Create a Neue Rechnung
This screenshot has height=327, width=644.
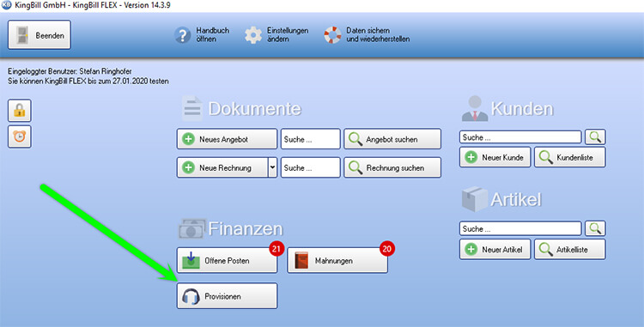[x=222, y=167]
